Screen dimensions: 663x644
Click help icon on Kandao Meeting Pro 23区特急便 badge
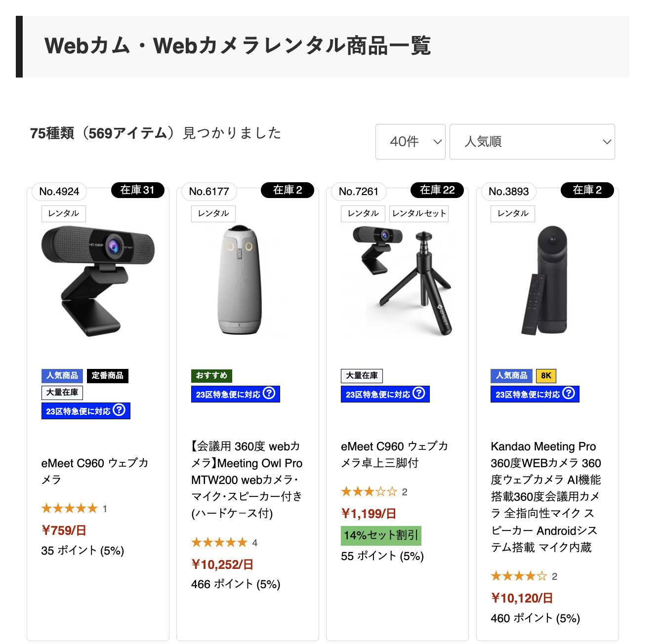point(569,393)
